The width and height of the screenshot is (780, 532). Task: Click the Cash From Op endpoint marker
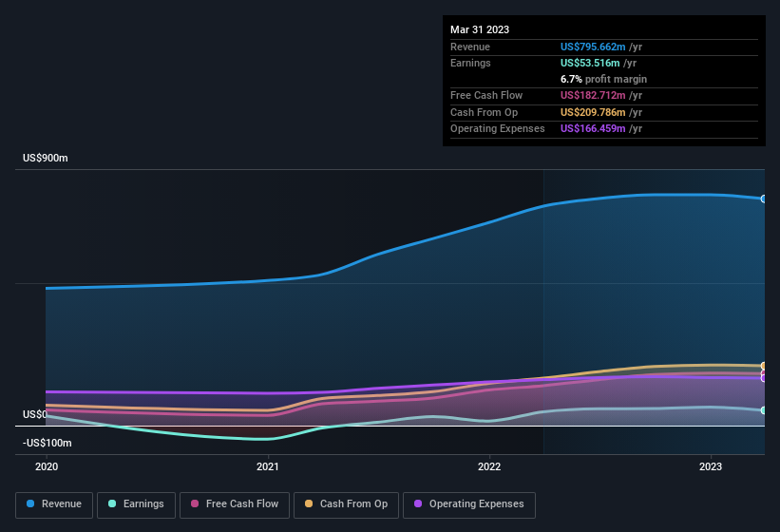point(764,366)
